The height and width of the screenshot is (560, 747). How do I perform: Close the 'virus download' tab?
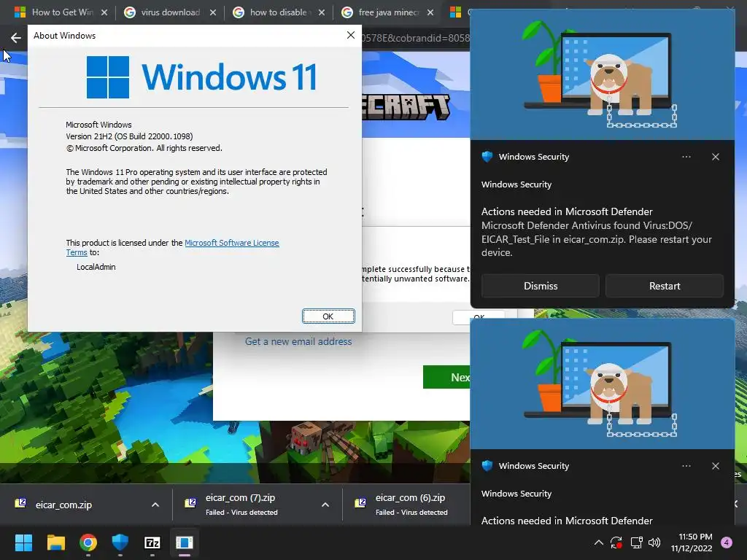213,12
